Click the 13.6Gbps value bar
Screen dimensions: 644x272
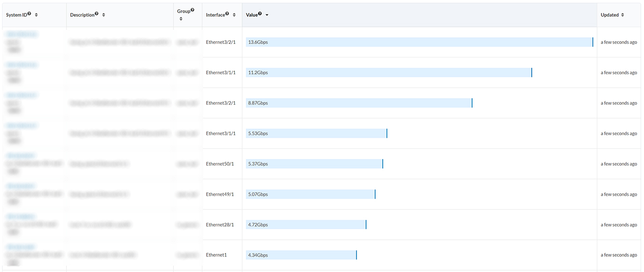point(419,42)
